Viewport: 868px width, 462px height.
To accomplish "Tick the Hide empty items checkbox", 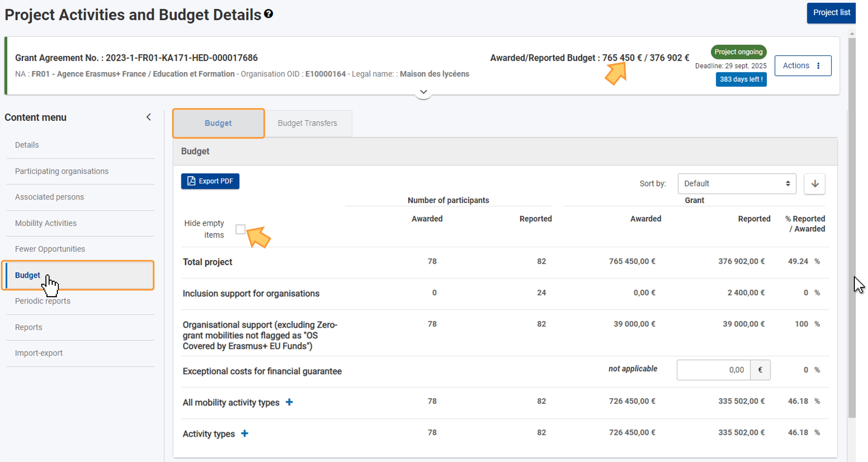I will (x=240, y=229).
